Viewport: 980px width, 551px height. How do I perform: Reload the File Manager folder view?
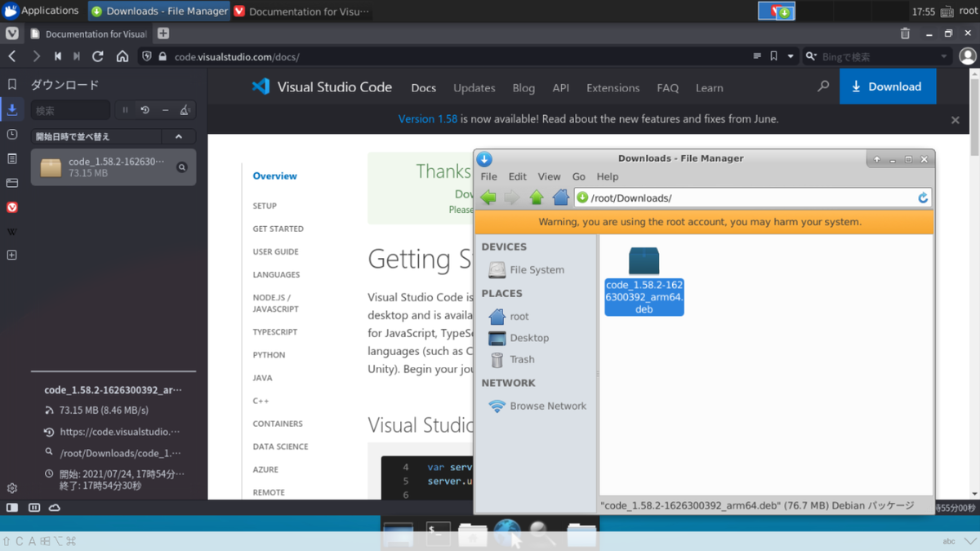click(923, 198)
